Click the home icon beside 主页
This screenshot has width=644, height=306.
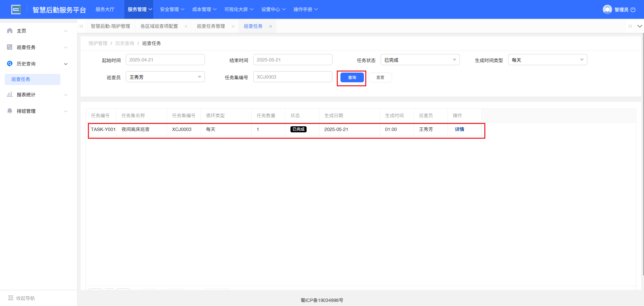click(x=10, y=31)
